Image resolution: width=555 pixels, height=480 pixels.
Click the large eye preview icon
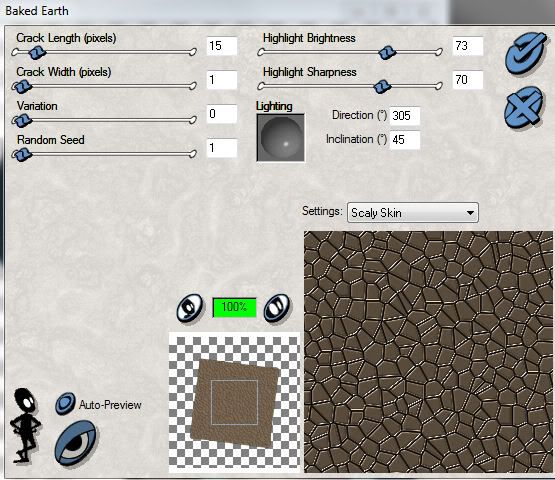[x=75, y=442]
